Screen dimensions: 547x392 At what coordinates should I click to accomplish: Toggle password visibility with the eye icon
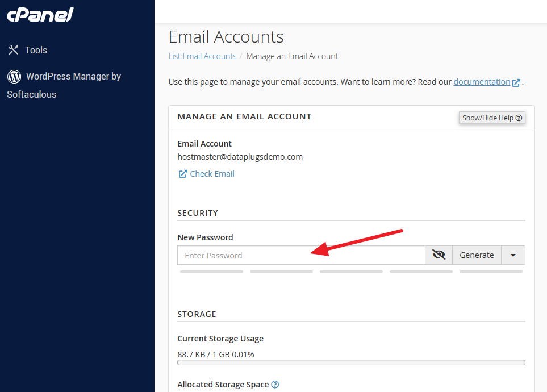click(x=439, y=255)
